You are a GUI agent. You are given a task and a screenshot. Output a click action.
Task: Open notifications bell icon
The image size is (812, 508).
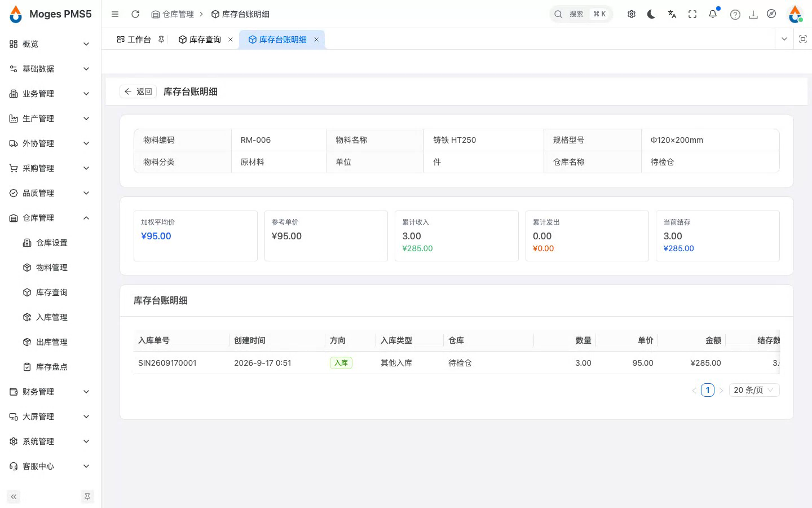click(713, 14)
